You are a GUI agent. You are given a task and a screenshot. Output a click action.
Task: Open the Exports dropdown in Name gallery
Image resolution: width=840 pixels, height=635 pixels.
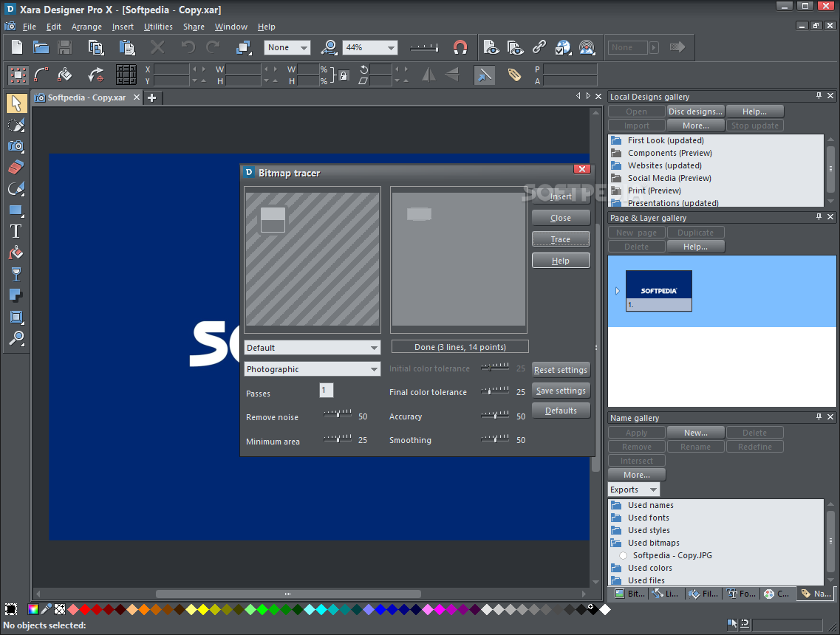[634, 490]
